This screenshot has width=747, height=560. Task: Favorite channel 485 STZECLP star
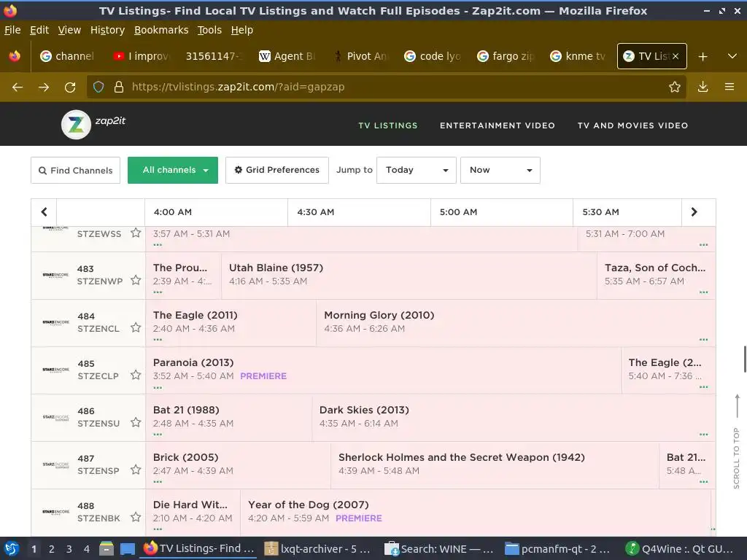(136, 375)
